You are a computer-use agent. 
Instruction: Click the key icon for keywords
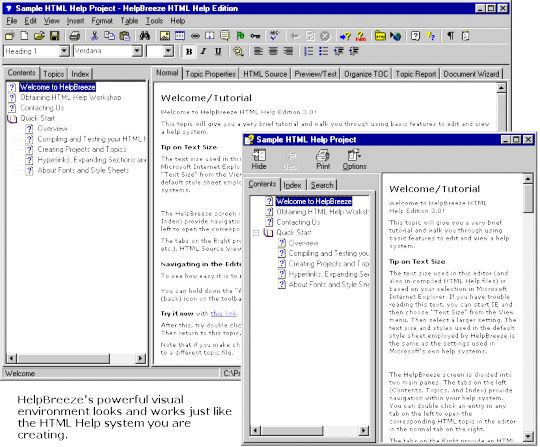pos(255,36)
